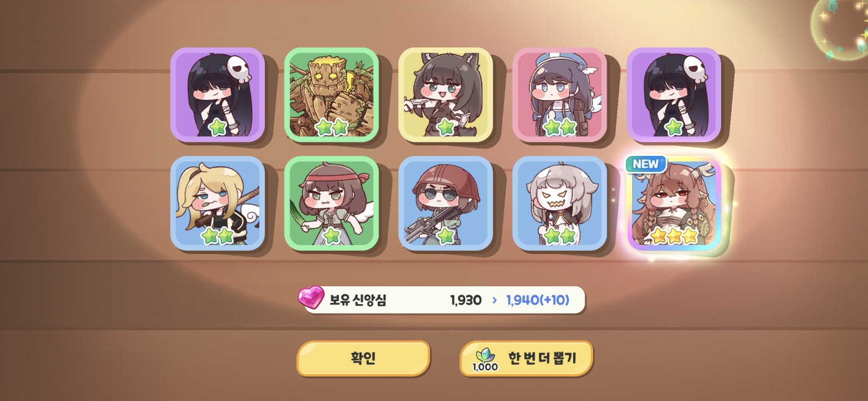
Task: Select skull-hairpin girl card beside the tree golem
Action: point(218,95)
